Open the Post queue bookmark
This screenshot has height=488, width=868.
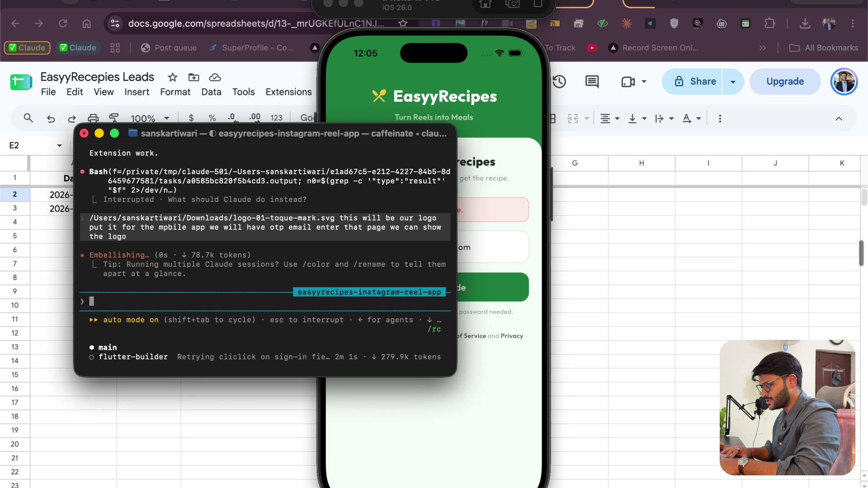[x=169, y=48]
